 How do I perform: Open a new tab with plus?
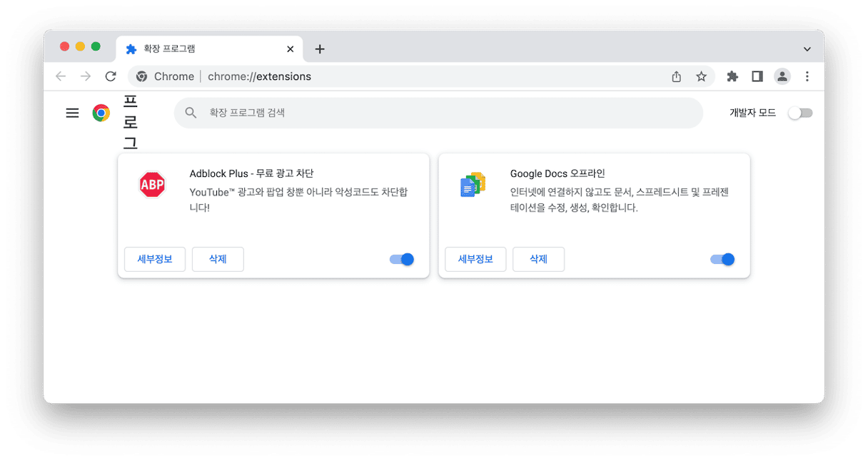coord(320,49)
